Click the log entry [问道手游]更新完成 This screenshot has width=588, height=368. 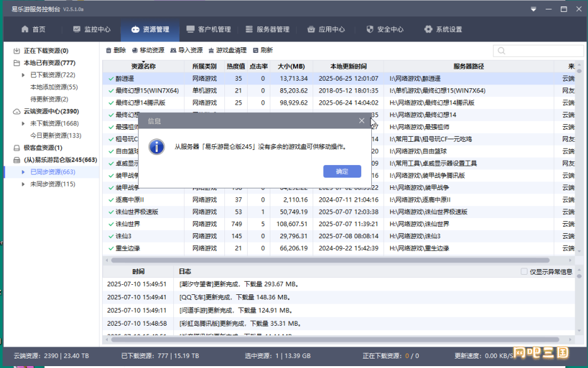point(236,310)
